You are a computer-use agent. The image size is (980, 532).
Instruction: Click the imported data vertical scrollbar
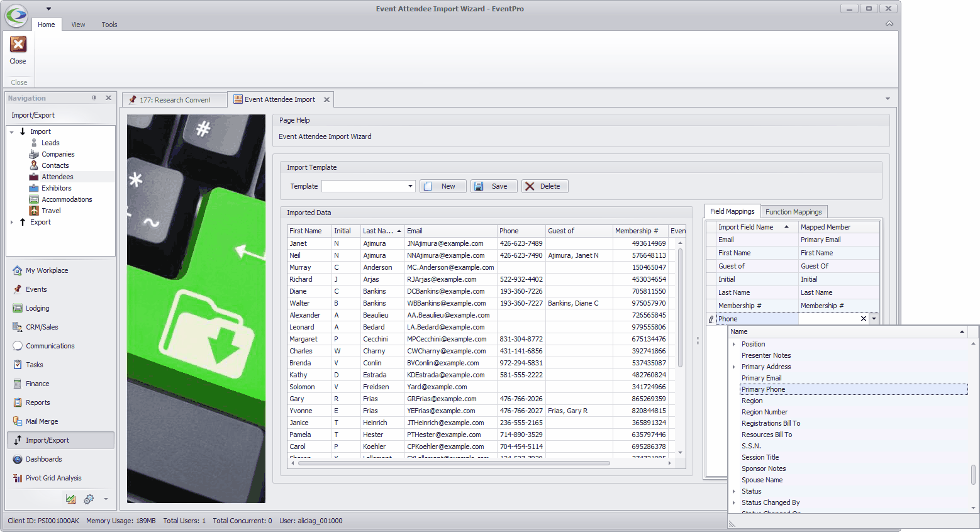tap(680, 309)
